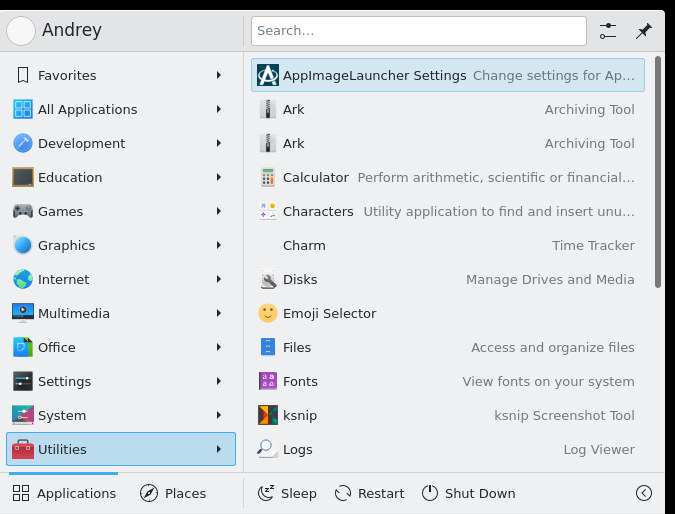The image size is (675, 514).
Task: Expand the Development category arrow
Action: pos(219,143)
